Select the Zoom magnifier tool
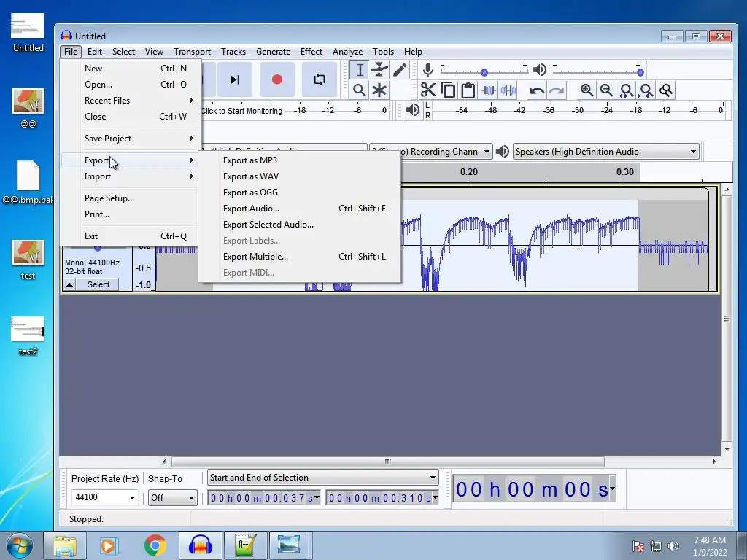This screenshot has height=560, width=747. pos(360,90)
